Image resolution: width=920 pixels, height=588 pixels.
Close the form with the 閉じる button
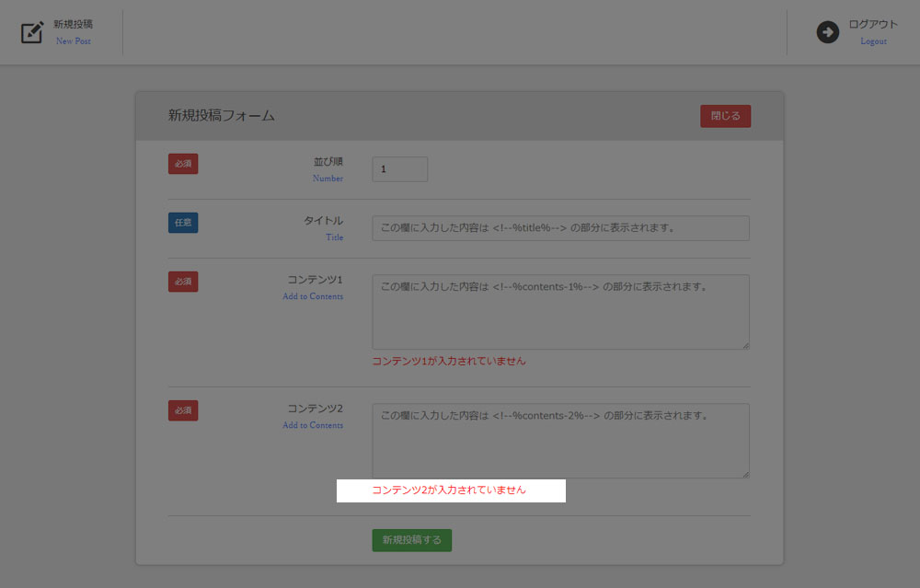(725, 116)
